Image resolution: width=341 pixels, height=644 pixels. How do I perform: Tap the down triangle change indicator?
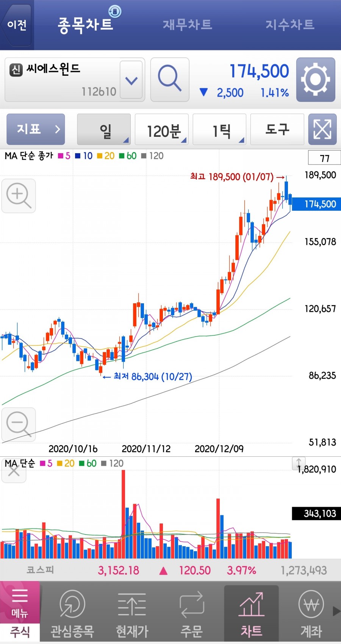point(203,92)
